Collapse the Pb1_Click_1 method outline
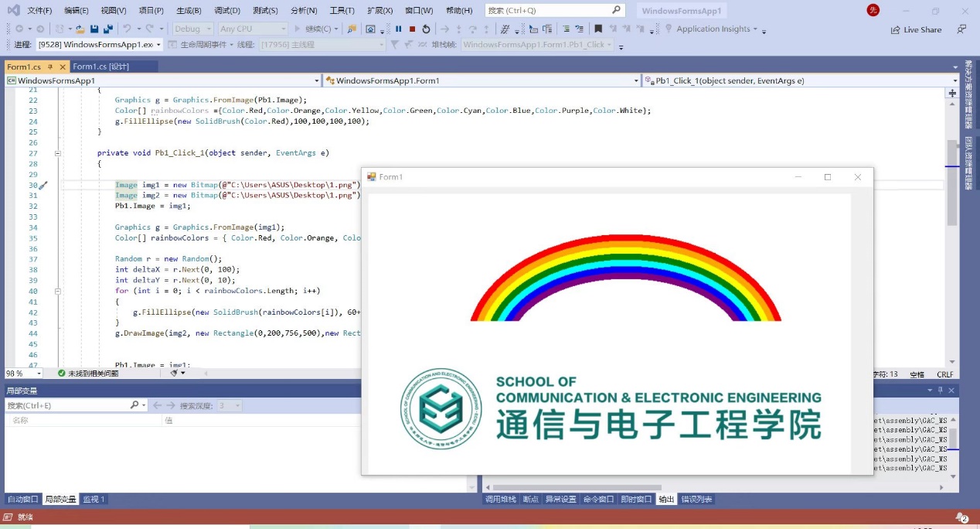The image size is (980, 529). (x=58, y=153)
